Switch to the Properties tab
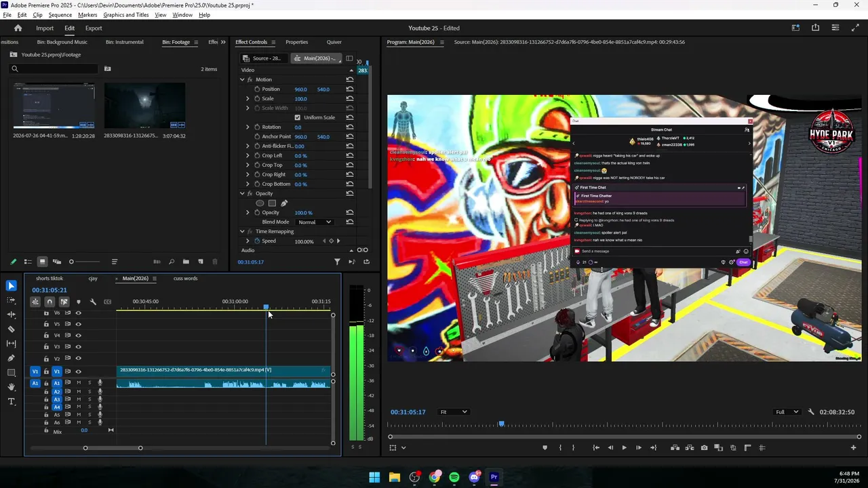Image resolution: width=868 pixels, height=488 pixels. [297, 42]
